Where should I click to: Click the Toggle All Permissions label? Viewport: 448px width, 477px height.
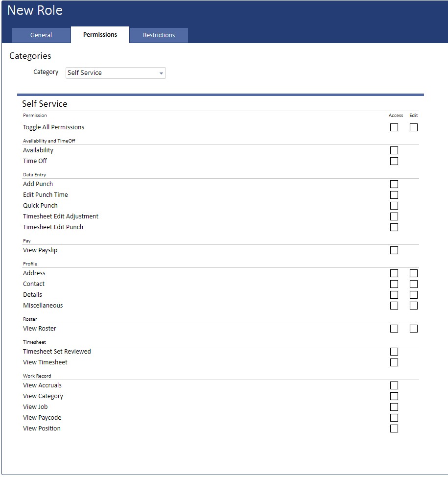(53, 127)
